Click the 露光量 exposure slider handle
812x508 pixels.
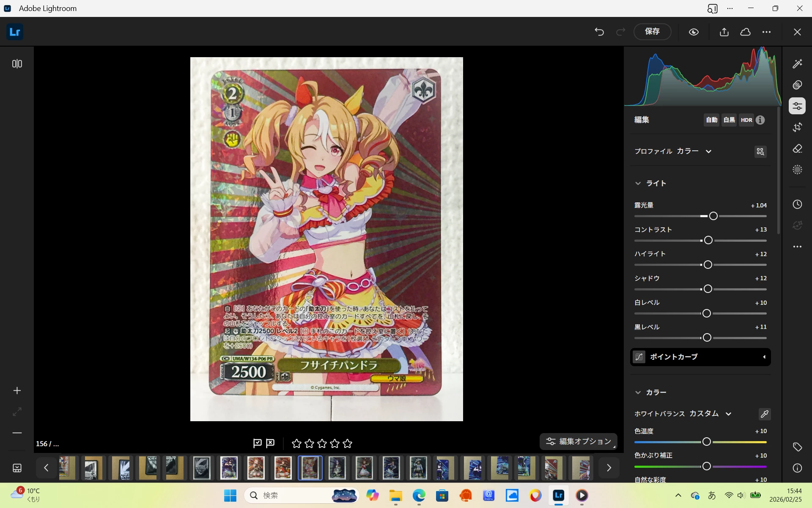tap(713, 216)
